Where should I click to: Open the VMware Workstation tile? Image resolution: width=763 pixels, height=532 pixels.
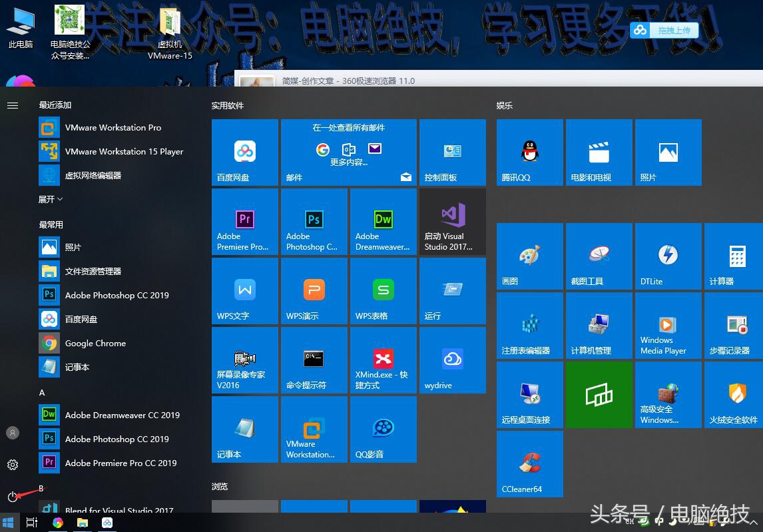click(x=314, y=429)
